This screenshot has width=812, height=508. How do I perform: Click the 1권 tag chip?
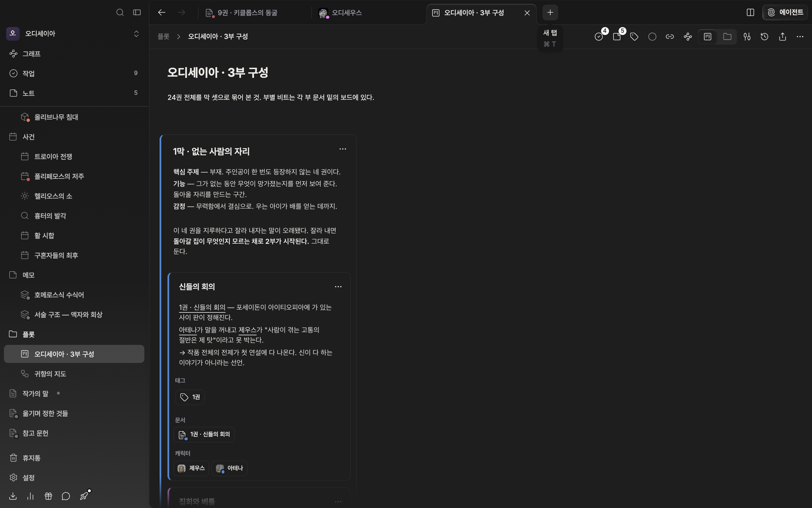coord(190,397)
